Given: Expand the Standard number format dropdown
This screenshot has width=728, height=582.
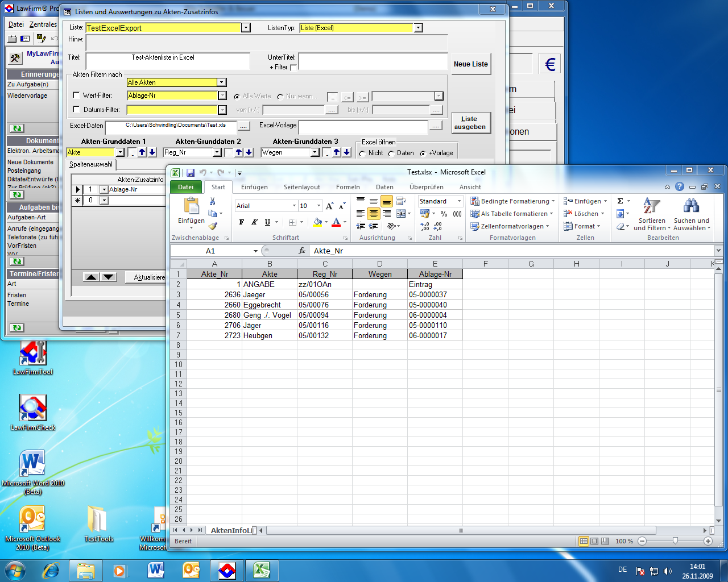Looking at the screenshot, I should (x=459, y=201).
